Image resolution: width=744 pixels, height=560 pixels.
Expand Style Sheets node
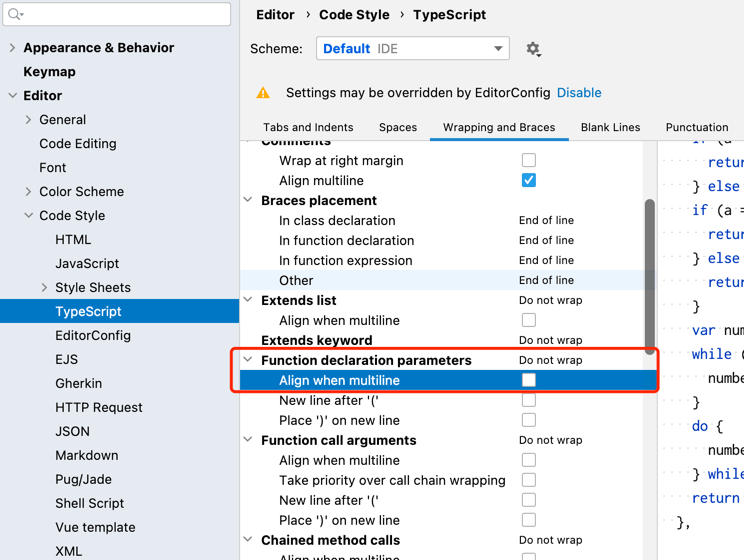pos(44,287)
